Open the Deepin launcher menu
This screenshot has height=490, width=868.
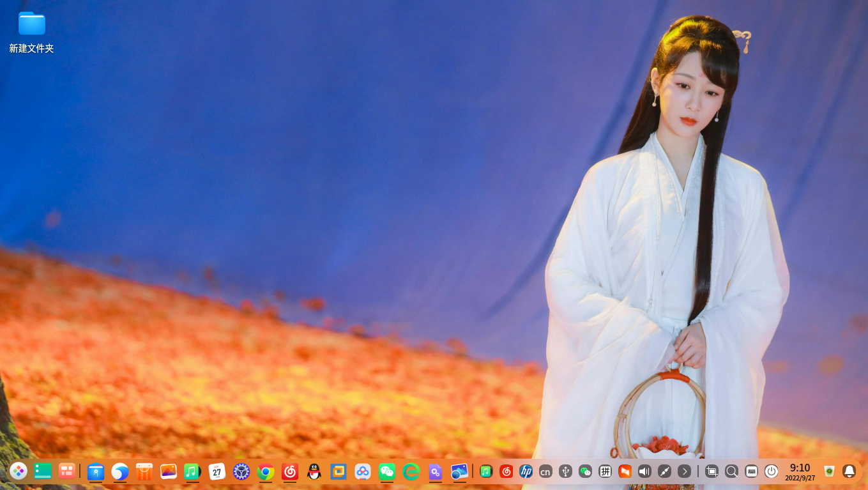[19, 471]
